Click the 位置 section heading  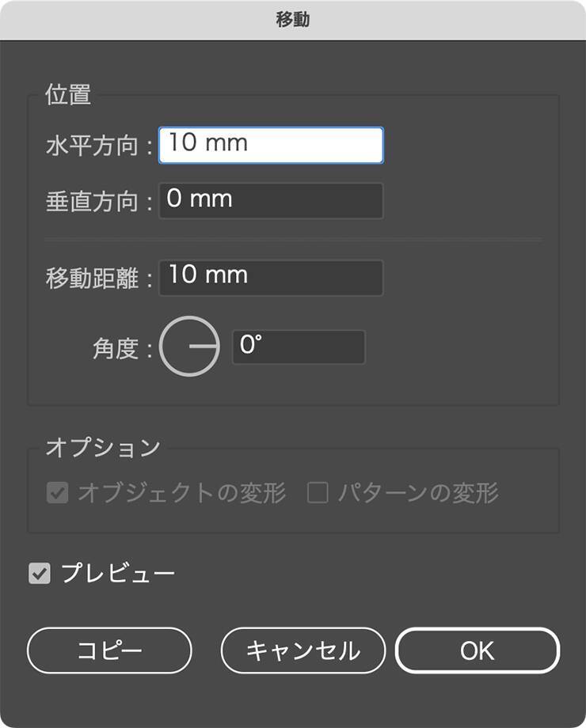pos(68,95)
